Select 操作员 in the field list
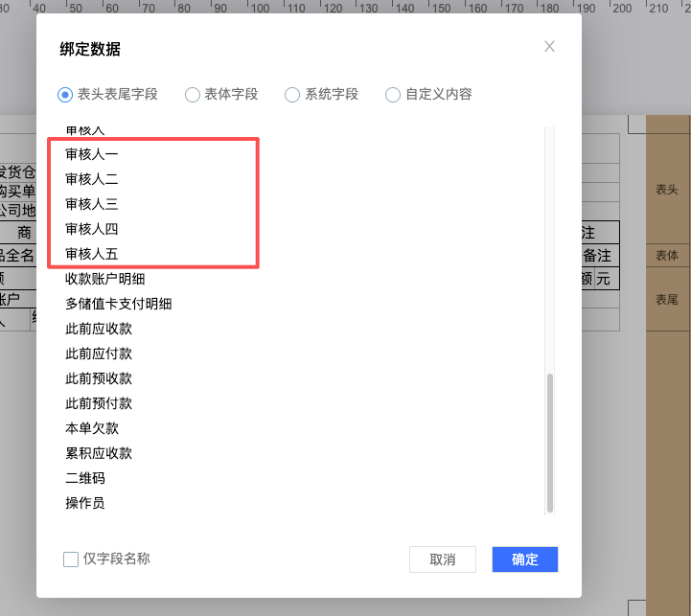 click(x=85, y=503)
